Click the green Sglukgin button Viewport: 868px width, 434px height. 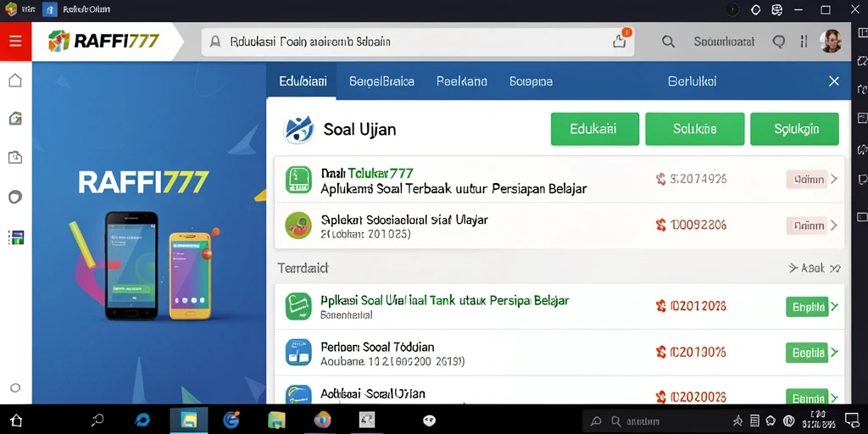tap(794, 129)
